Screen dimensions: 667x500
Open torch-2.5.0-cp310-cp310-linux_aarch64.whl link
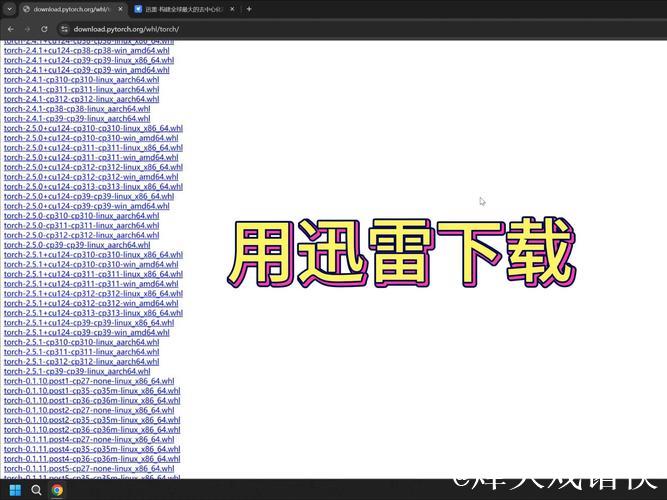(82, 216)
